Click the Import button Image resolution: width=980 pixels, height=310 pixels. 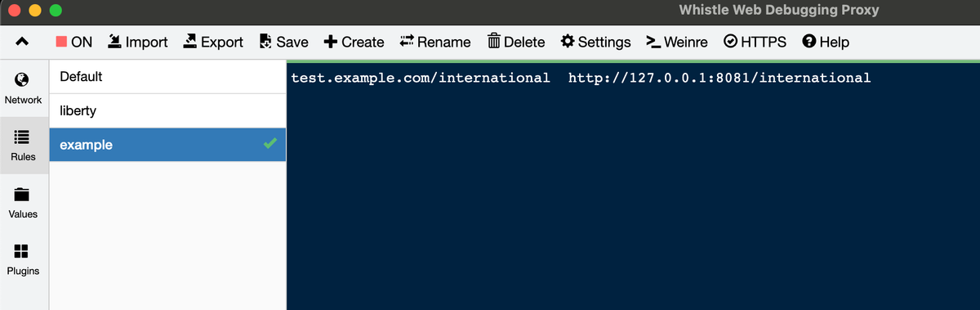point(138,42)
